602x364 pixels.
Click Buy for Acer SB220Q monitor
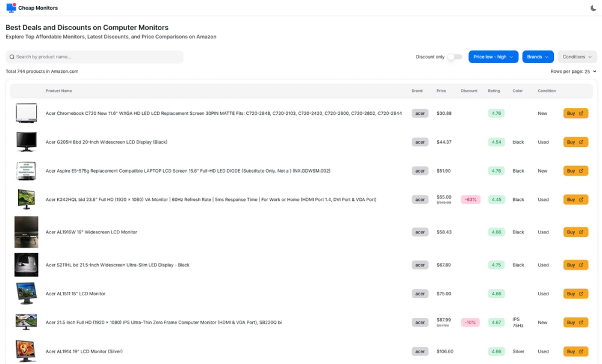[x=576, y=322]
